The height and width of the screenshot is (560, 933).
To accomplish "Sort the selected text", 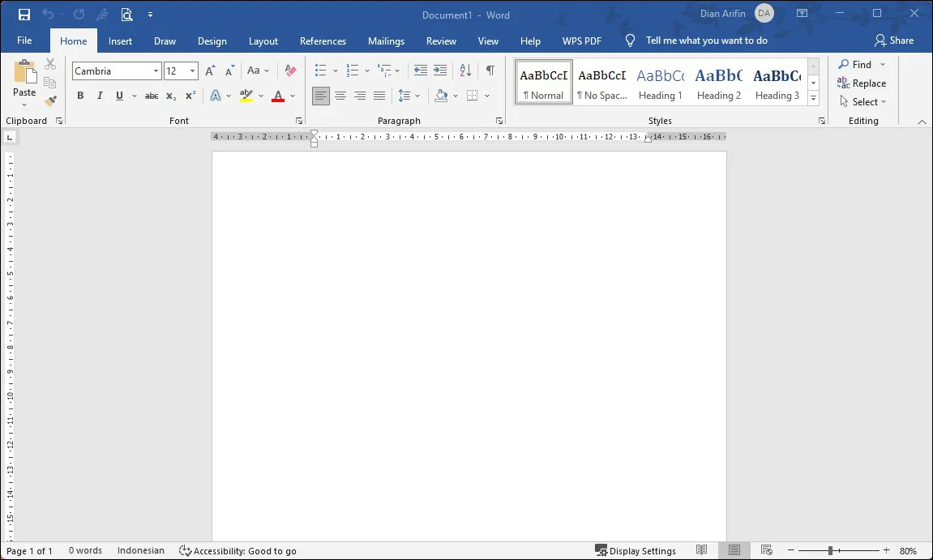I will click(x=464, y=71).
